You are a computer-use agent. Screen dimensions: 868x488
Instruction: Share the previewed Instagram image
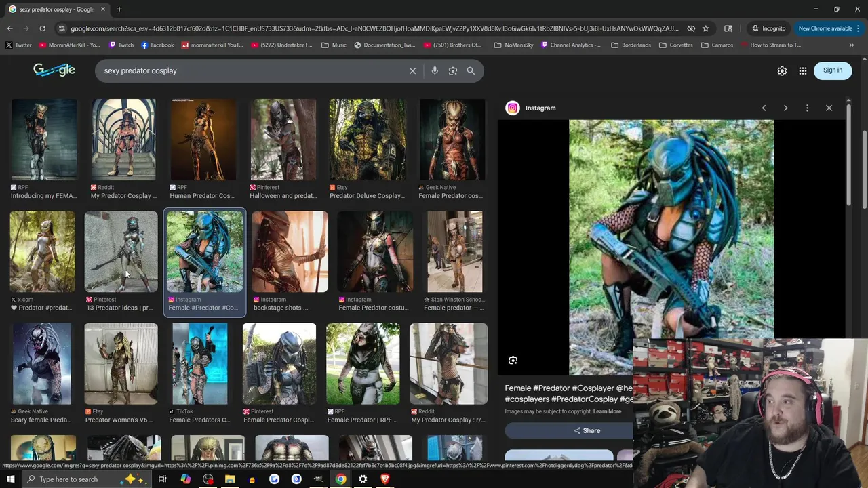pyautogui.click(x=587, y=430)
